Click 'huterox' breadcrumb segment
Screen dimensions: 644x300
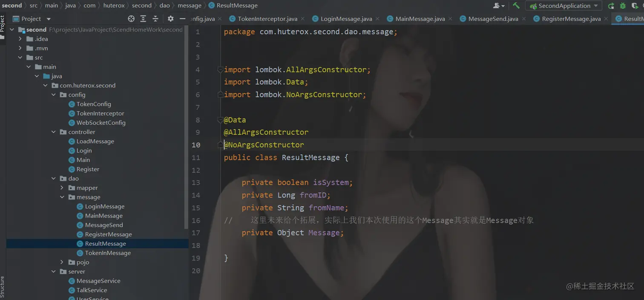114,6
